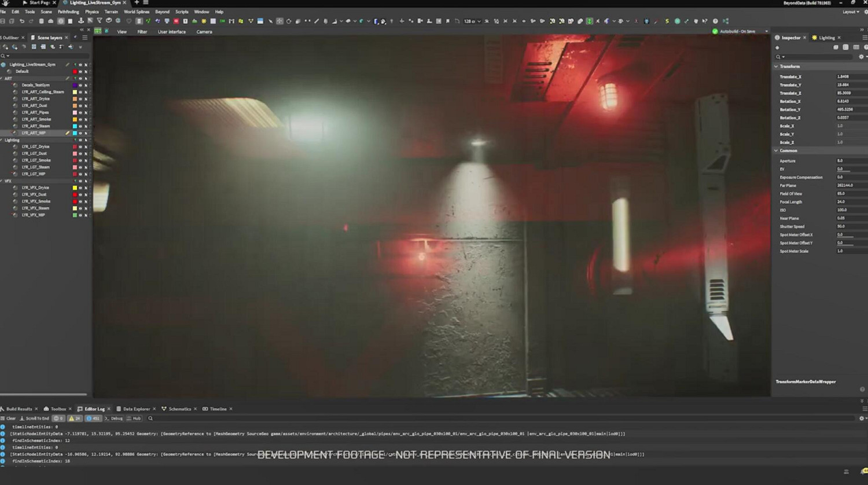This screenshot has width=868, height=485.
Task: Collapse the Lighting layer group
Action: (x=2, y=140)
